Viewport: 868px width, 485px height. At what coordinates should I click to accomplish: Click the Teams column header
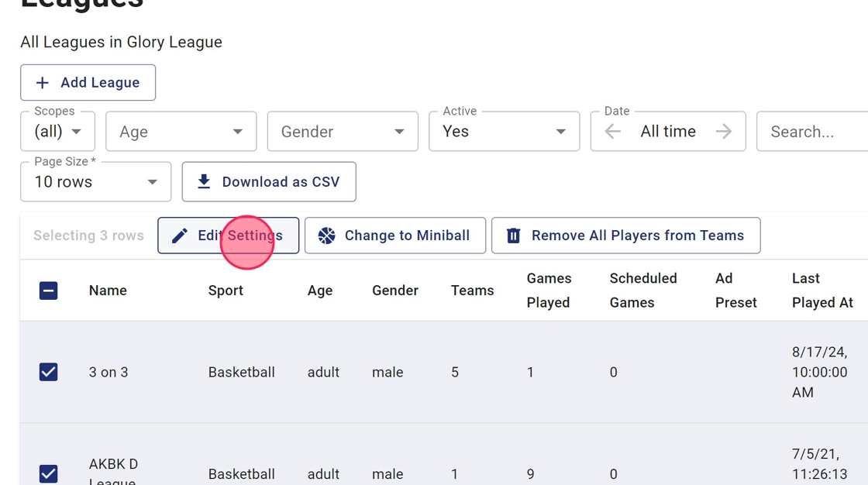[x=472, y=291]
